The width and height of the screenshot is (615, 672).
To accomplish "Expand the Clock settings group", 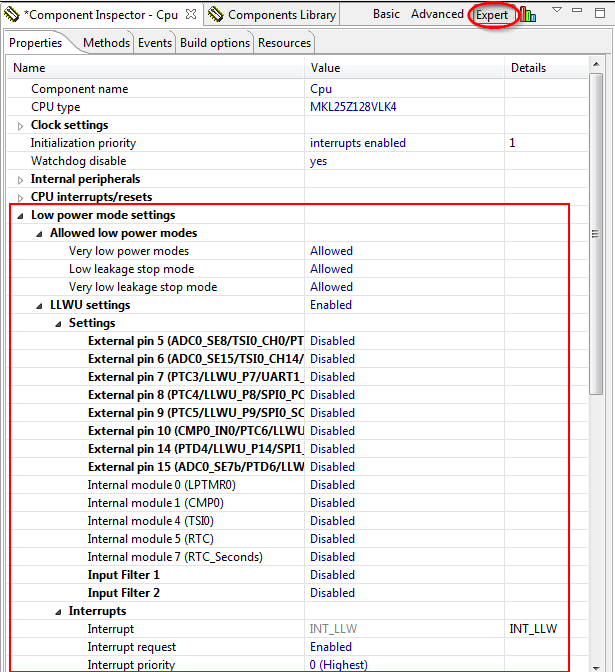I will [x=20, y=126].
